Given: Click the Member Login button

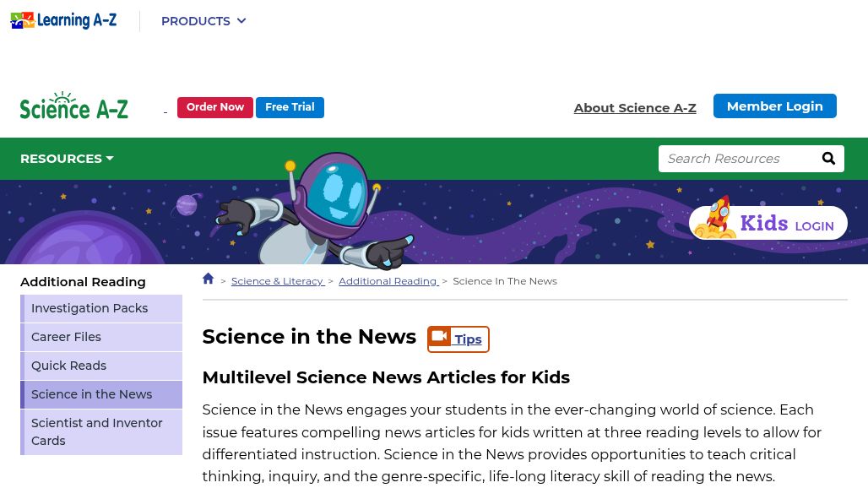Looking at the screenshot, I should pyautogui.click(x=774, y=106).
